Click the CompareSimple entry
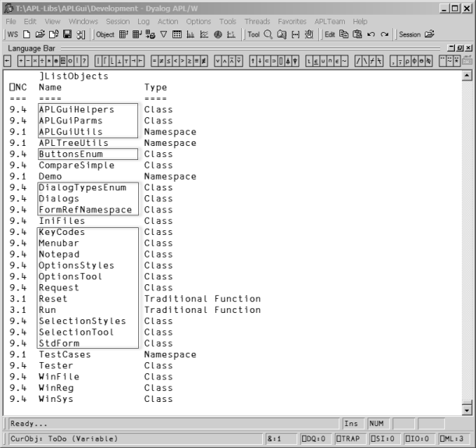This screenshot has width=476, height=448. coord(76,165)
